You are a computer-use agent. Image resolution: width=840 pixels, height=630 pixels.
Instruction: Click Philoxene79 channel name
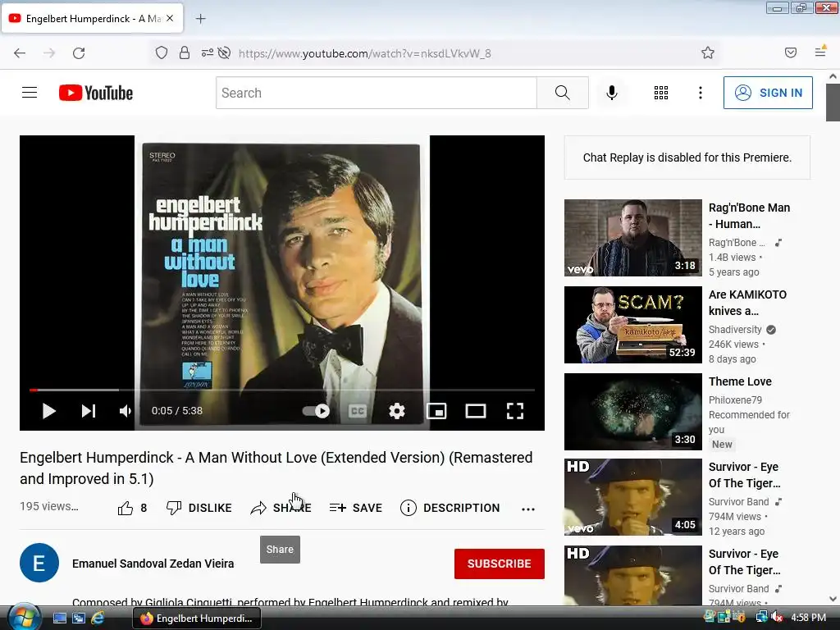pyautogui.click(x=735, y=400)
